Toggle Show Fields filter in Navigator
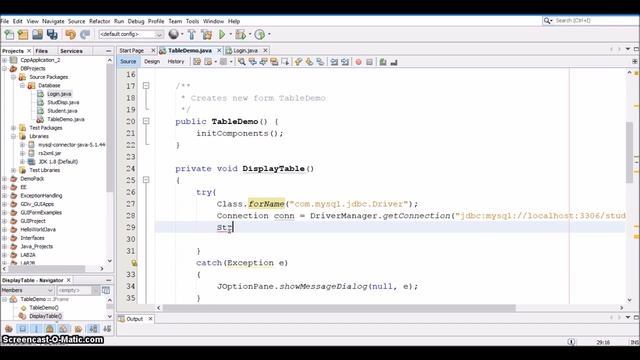Image resolution: width=640 pixels, height=360 pixels. click(x=22, y=329)
